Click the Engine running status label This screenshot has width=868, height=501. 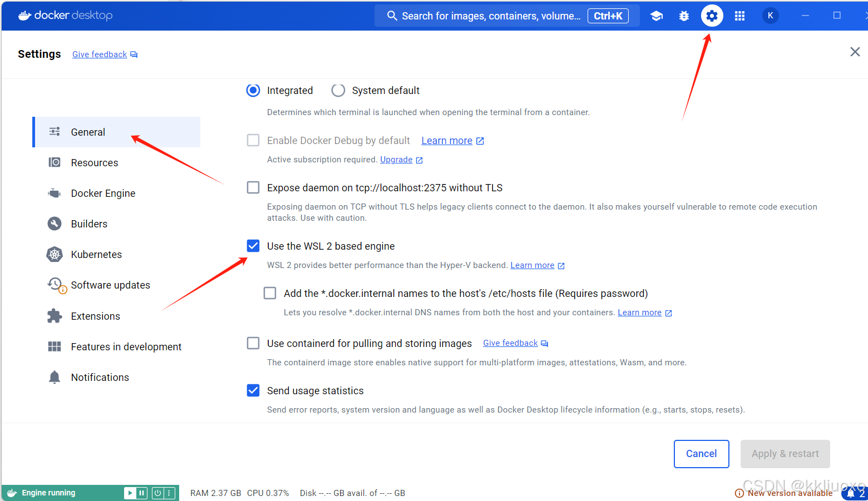(x=48, y=493)
